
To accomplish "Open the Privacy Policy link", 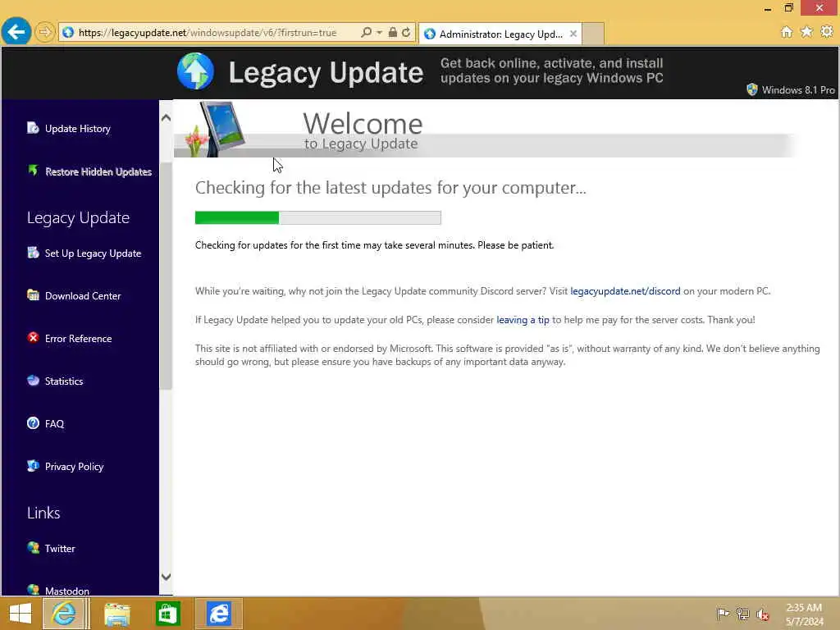I will [74, 467].
